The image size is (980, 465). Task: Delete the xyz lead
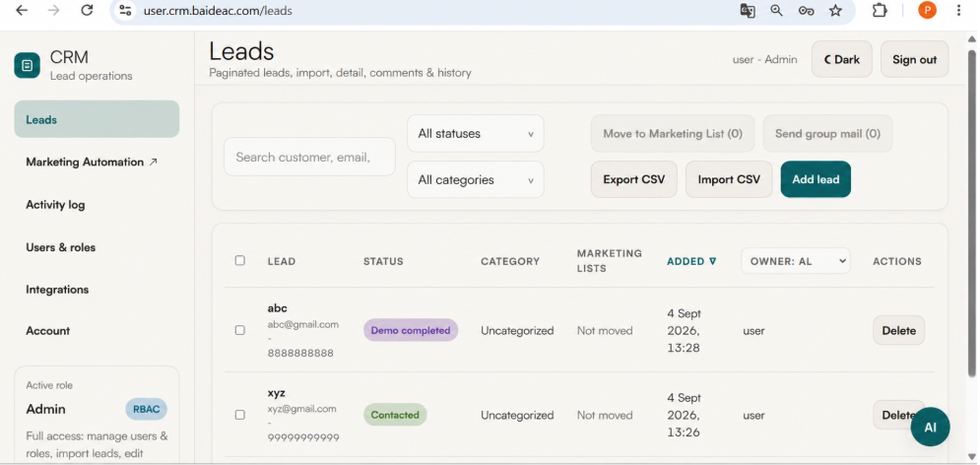pyautogui.click(x=899, y=415)
